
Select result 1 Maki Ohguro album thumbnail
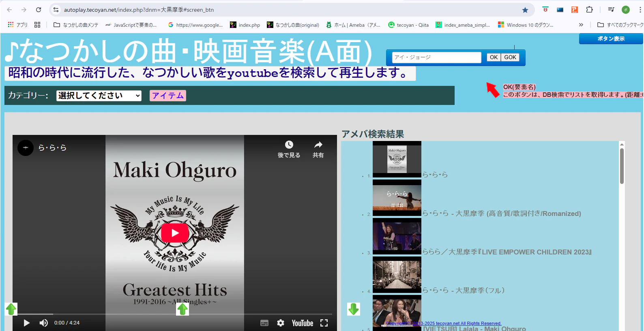397,159
